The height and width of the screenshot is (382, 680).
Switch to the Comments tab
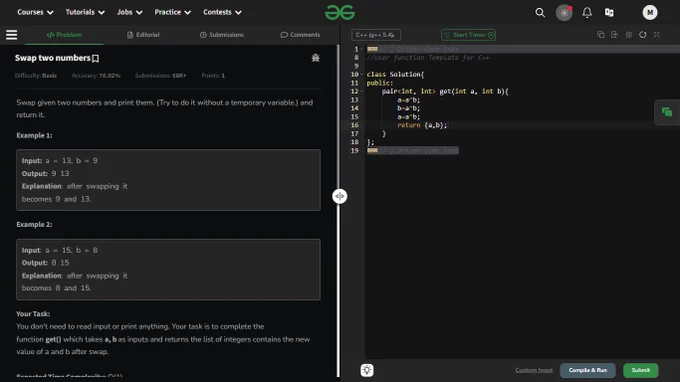coord(300,35)
